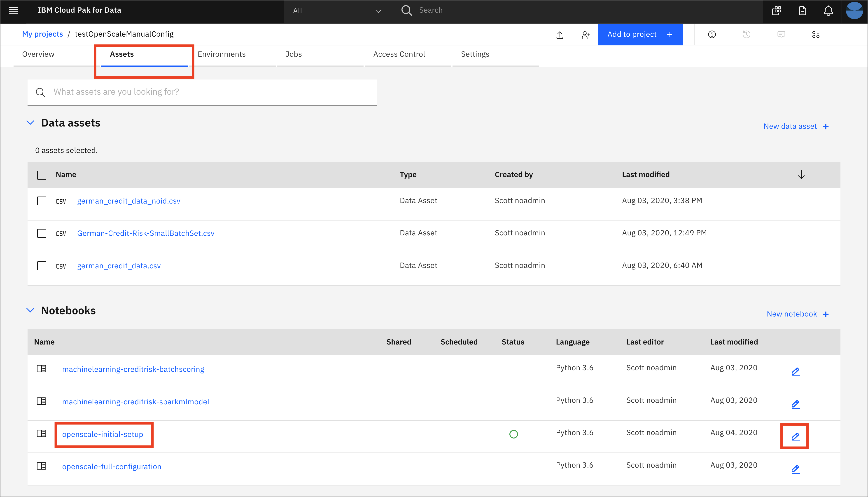
Task: Click the Add to project button
Action: pyautogui.click(x=640, y=35)
